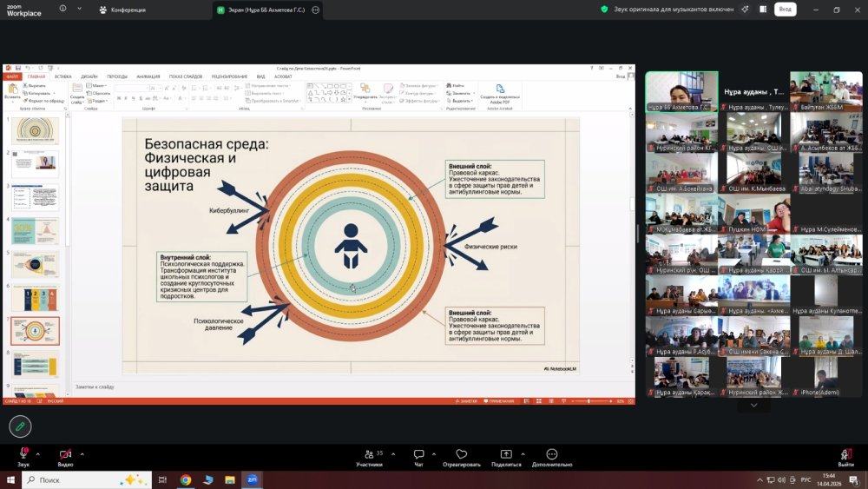
Task: Open the Zoom chat icon
Action: [x=418, y=454]
